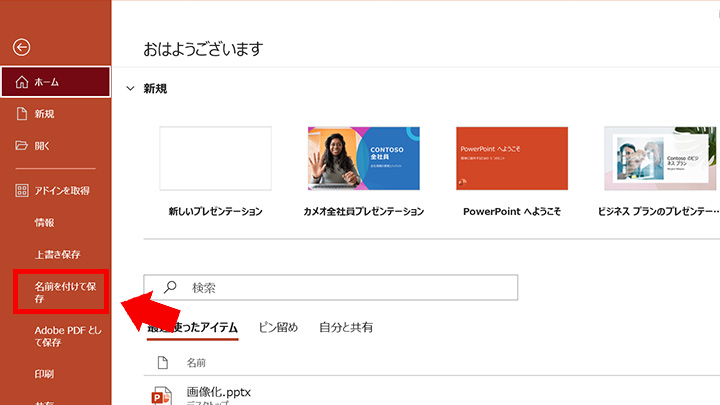
Task: Open the recent file 画像化.pptx
Action: 219,392
